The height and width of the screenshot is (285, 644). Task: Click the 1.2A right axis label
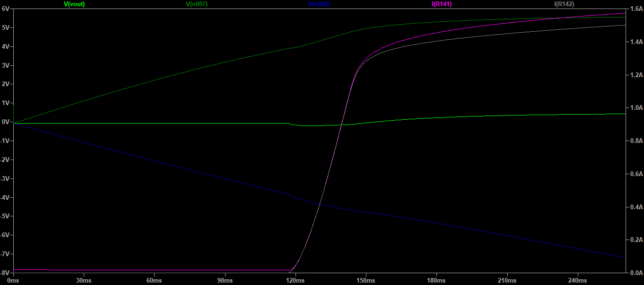click(636, 75)
